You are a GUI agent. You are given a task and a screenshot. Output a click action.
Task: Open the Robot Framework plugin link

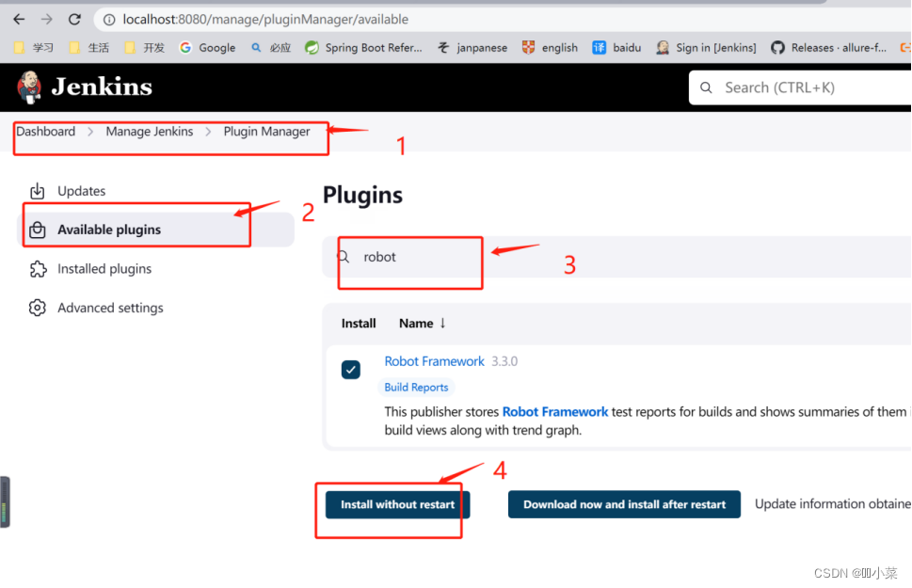[434, 360]
